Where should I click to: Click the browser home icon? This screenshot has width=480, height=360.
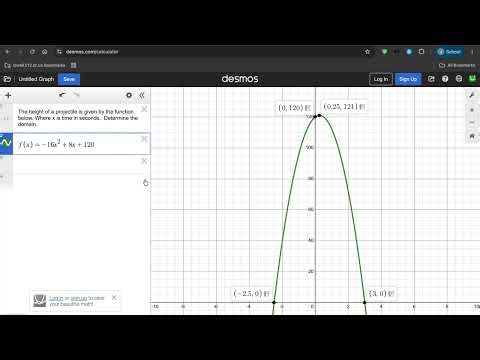pyautogui.click(x=44, y=52)
